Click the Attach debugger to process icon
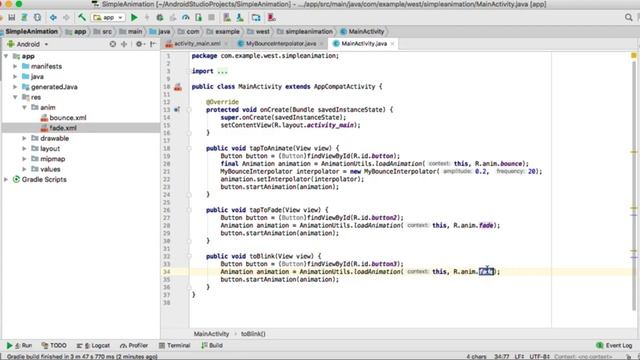The image size is (640, 360). point(199,18)
